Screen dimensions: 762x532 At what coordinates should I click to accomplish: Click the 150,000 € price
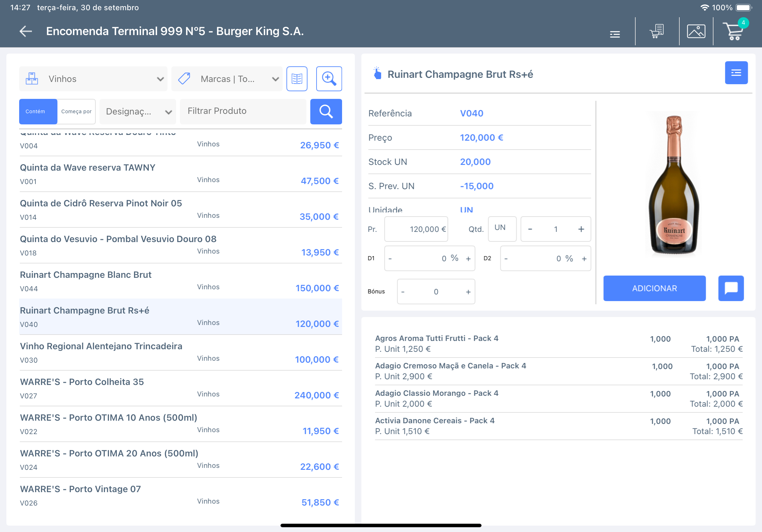(317, 288)
